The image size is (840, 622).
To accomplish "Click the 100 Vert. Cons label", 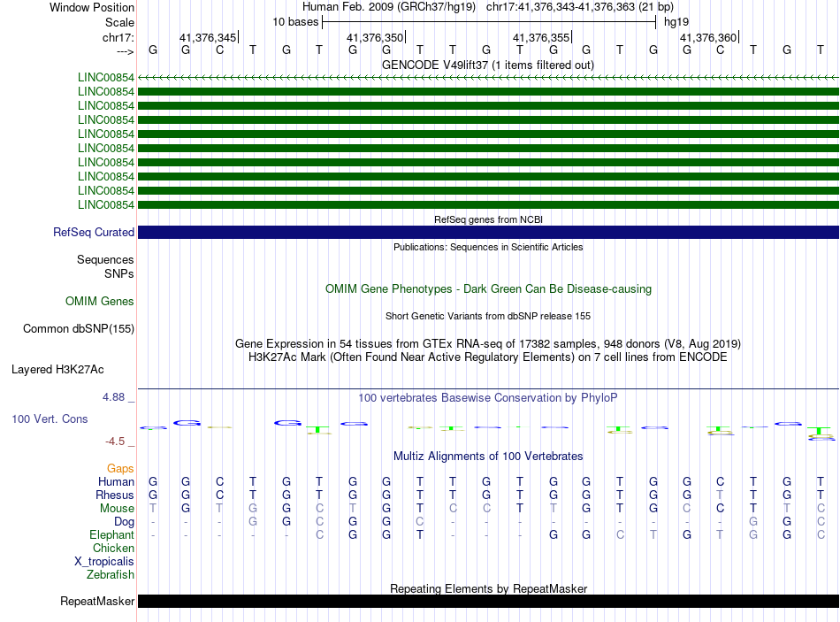I will click(50, 419).
